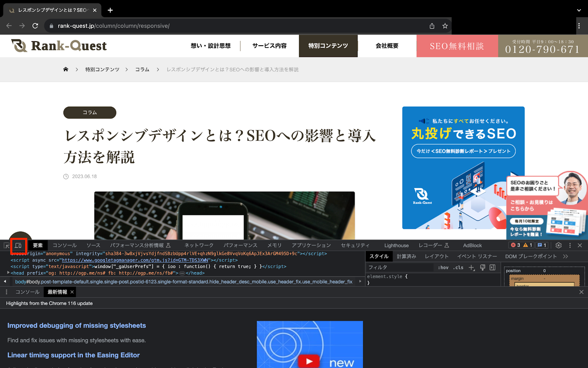Close the 最新情報 drawer tab

pos(72,292)
